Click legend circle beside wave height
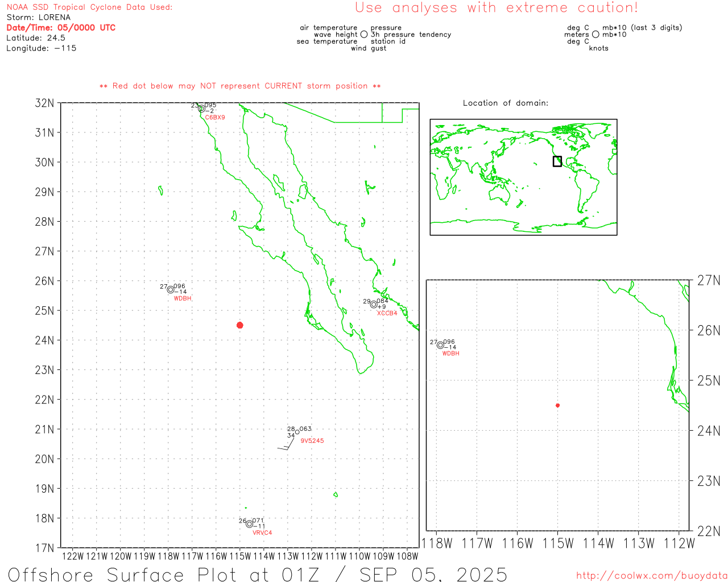The image size is (728, 582). [364, 34]
